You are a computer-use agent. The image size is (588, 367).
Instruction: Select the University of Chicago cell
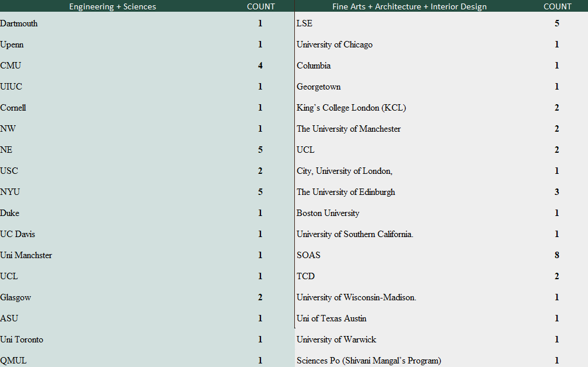[335, 44]
